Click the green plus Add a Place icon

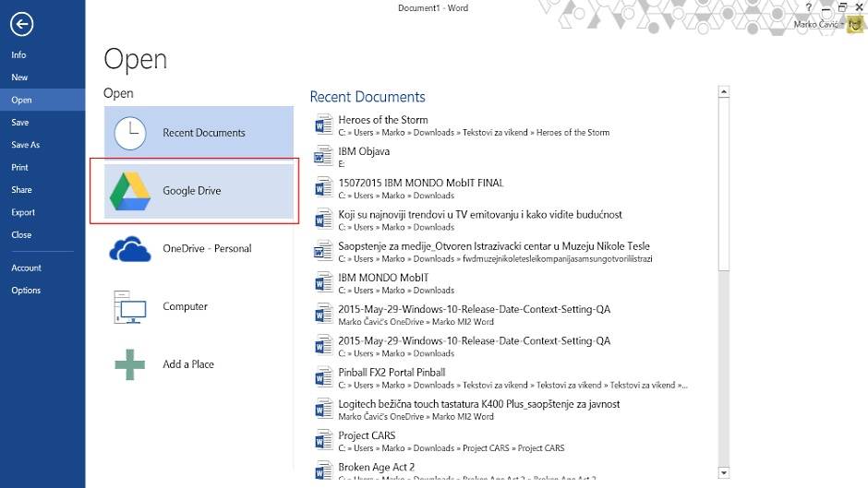(x=129, y=364)
